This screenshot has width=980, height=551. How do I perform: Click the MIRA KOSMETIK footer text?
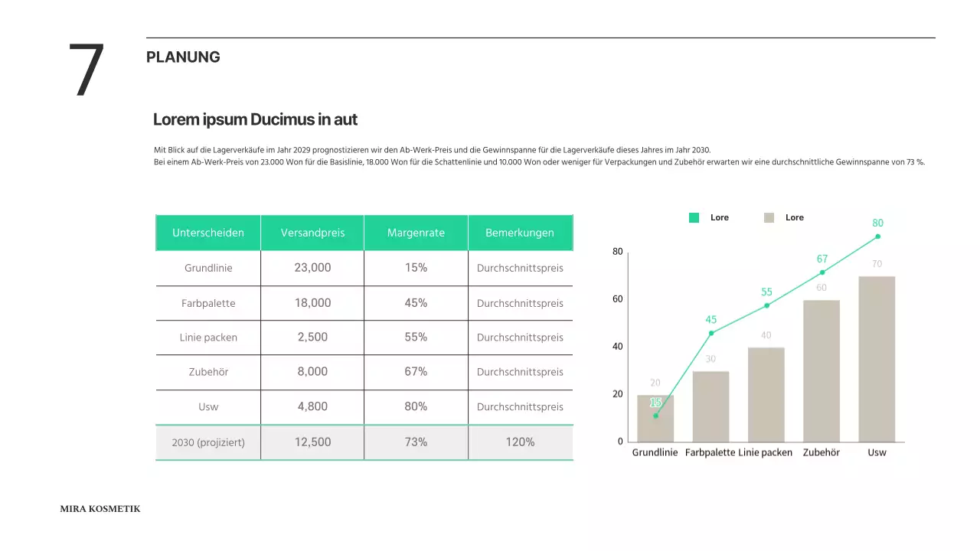point(100,509)
